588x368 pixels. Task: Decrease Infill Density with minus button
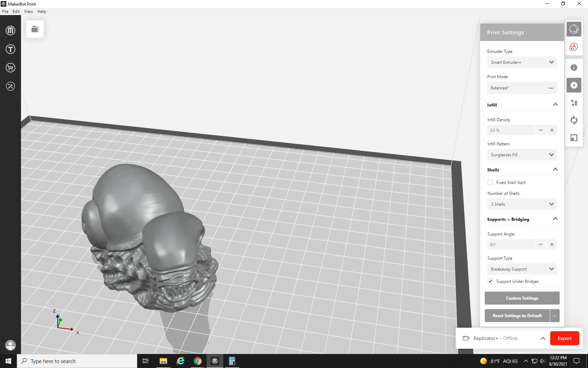(541, 130)
